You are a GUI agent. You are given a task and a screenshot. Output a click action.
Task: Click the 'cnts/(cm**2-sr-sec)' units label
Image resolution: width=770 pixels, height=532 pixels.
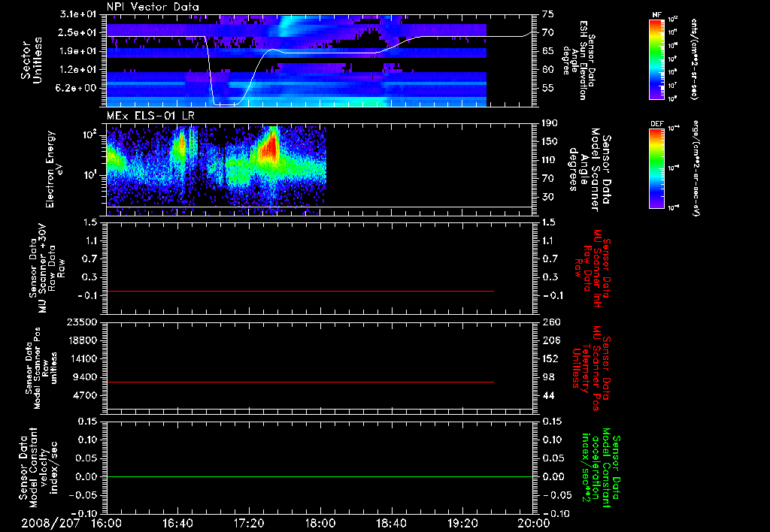click(694, 59)
